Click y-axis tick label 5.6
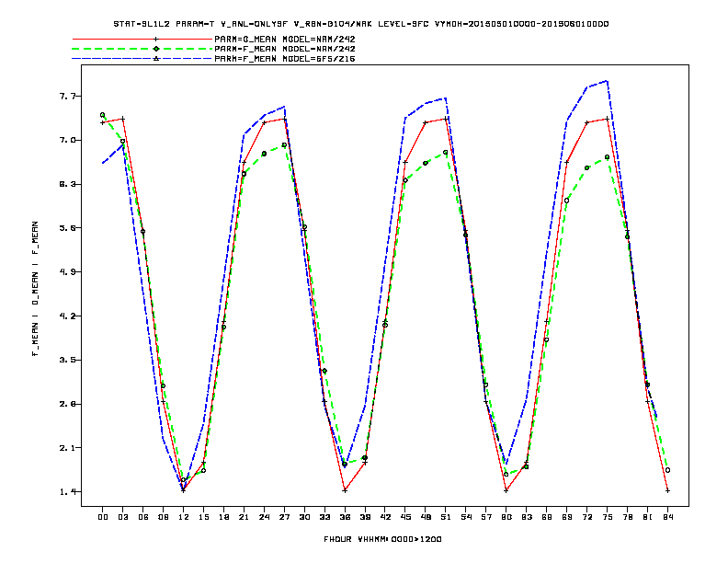The height and width of the screenshot is (563, 728). pyautogui.click(x=67, y=227)
